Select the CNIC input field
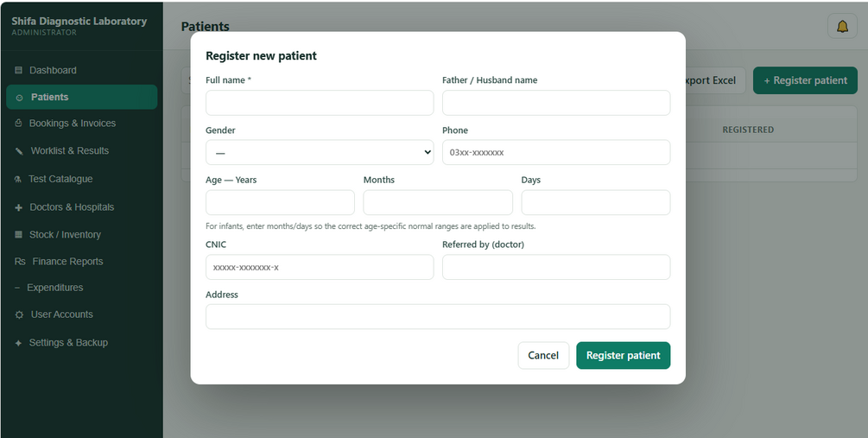This screenshot has width=868, height=438. tap(320, 267)
